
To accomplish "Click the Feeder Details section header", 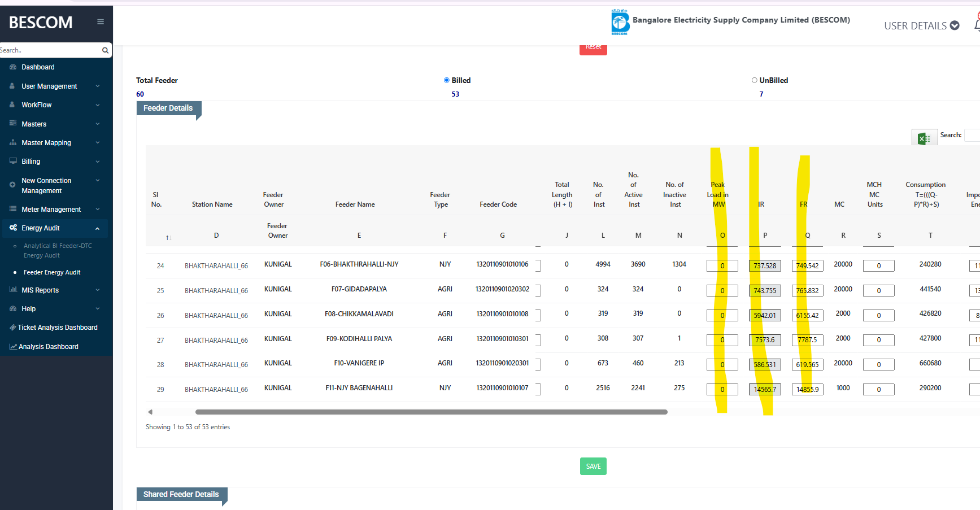I will (168, 108).
